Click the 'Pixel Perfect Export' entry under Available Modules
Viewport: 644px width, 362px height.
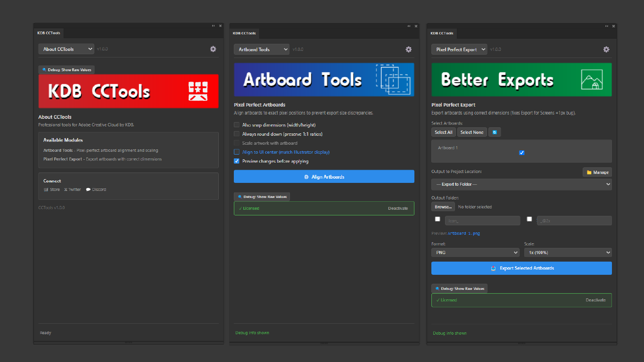click(63, 159)
